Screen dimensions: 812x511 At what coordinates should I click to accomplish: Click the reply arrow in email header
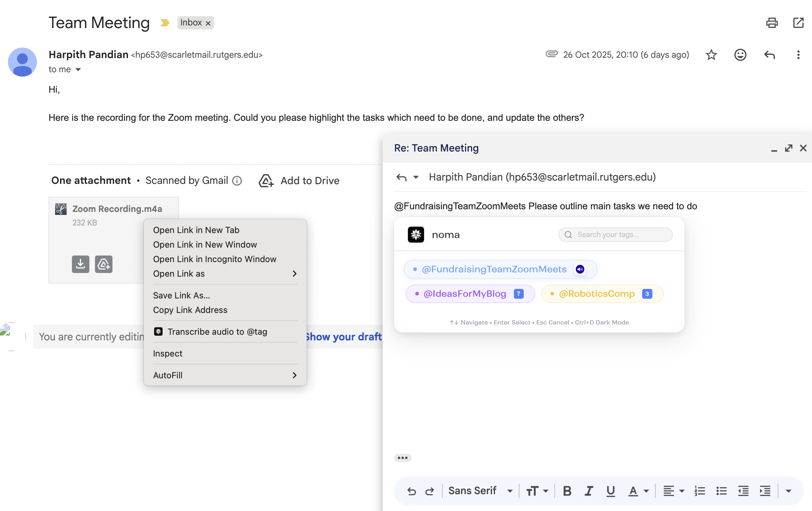click(769, 55)
